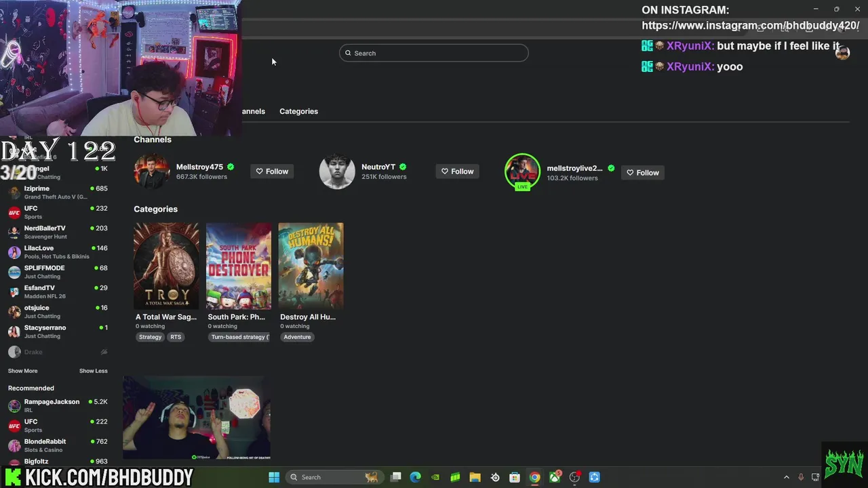This screenshot has height=488, width=868.
Task: Open the Xbox app from the taskbar
Action: [x=555, y=477]
